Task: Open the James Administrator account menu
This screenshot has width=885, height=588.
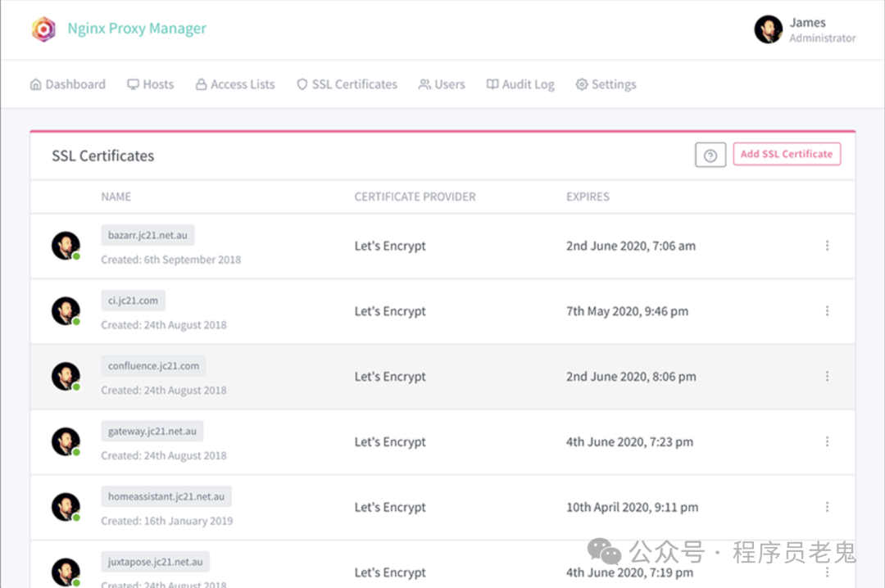Action: (805, 29)
